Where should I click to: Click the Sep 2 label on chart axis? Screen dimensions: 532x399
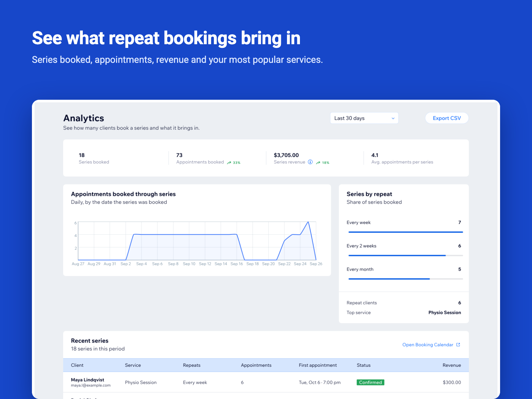point(126,264)
